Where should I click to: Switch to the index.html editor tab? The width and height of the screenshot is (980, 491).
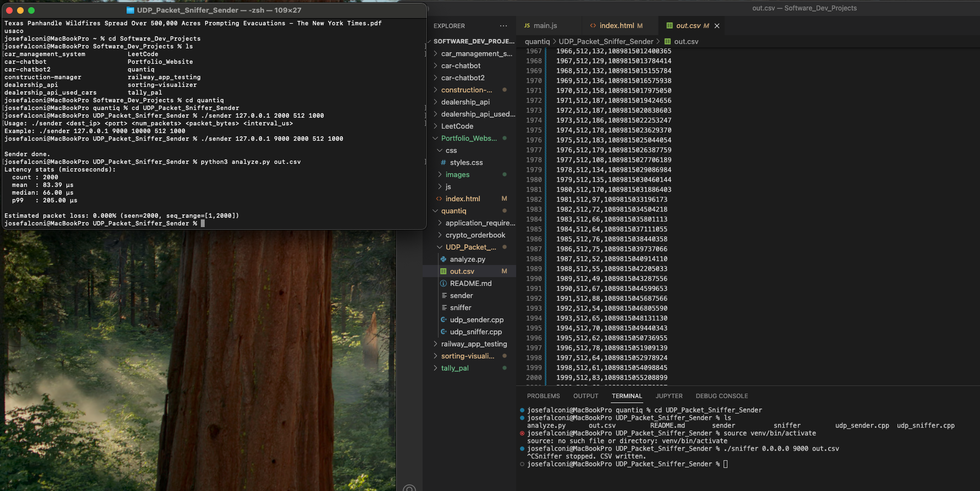pyautogui.click(x=617, y=26)
